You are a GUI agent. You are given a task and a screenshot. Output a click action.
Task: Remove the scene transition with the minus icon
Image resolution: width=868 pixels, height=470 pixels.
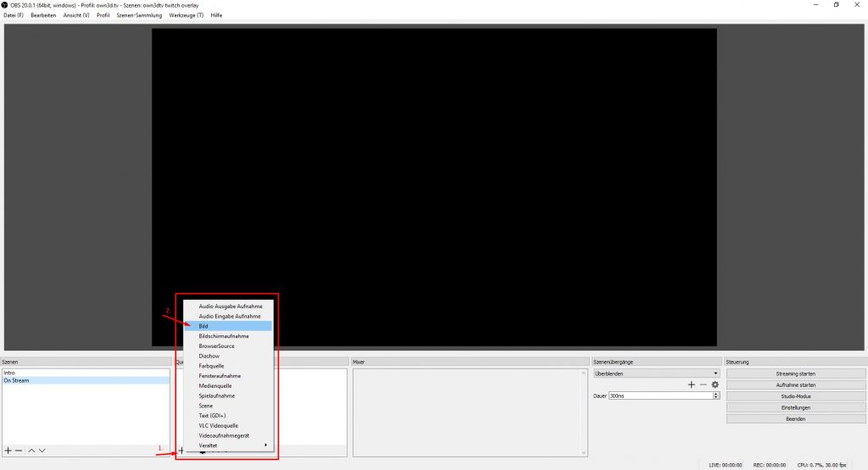(703, 384)
